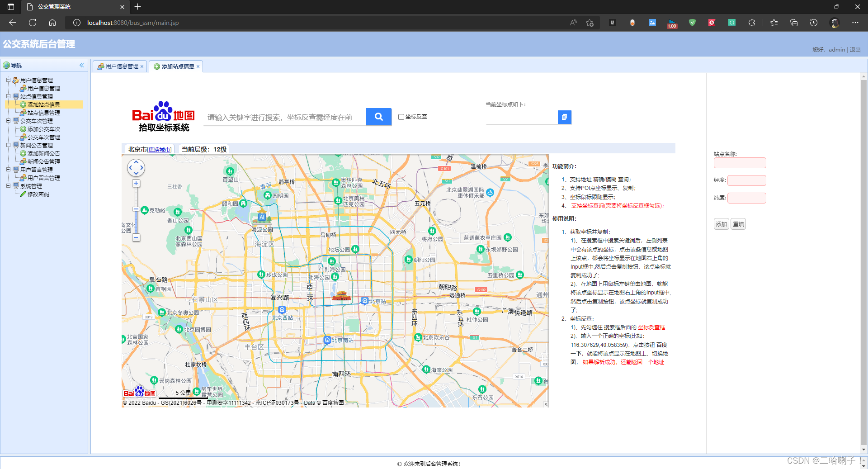Image resolution: width=868 pixels, height=469 pixels.
Task: Click the 北京站 station marker on map
Action: pos(365,301)
